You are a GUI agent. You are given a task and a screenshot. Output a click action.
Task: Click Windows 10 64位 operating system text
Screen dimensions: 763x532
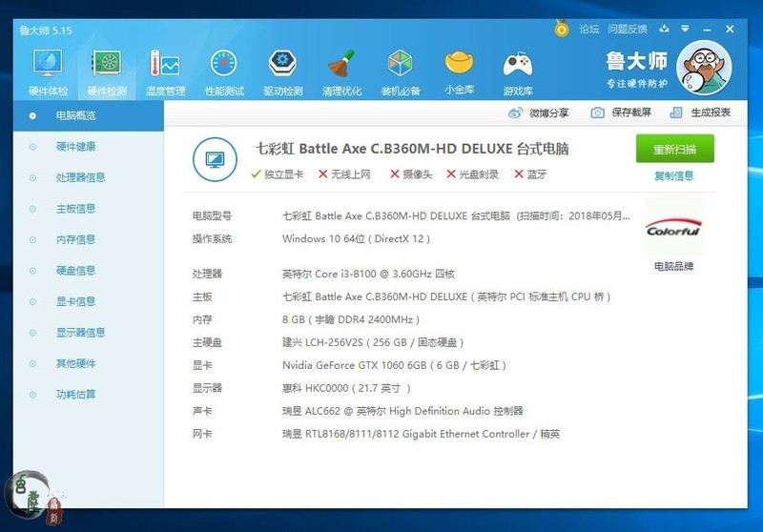[356, 238]
